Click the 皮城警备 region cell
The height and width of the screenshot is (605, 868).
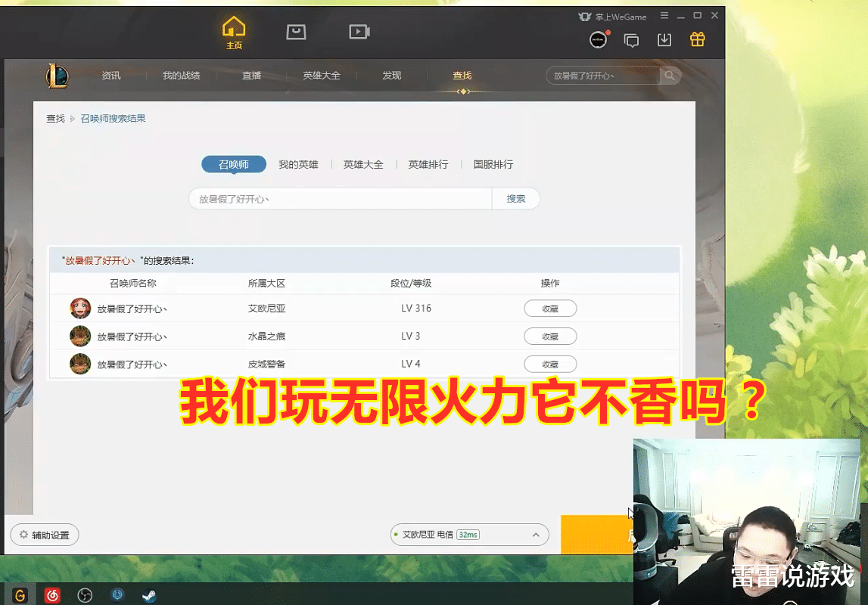tap(266, 364)
